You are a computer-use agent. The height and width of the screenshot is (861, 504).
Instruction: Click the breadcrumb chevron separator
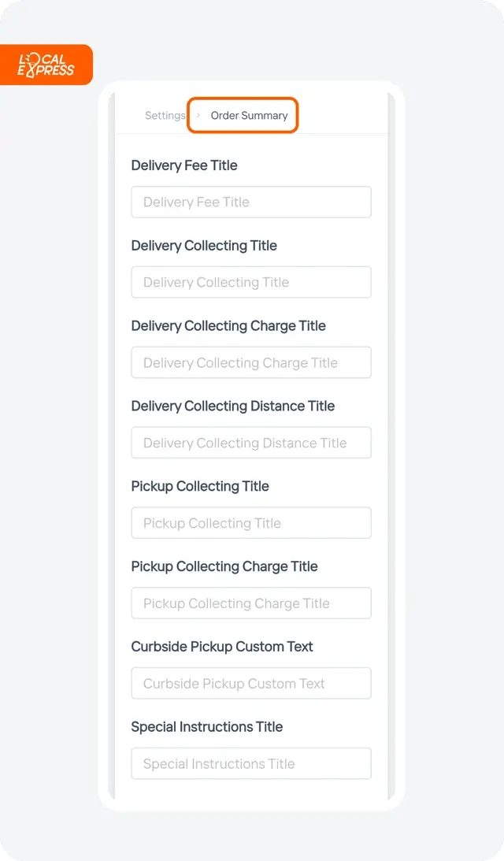click(x=198, y=115)
